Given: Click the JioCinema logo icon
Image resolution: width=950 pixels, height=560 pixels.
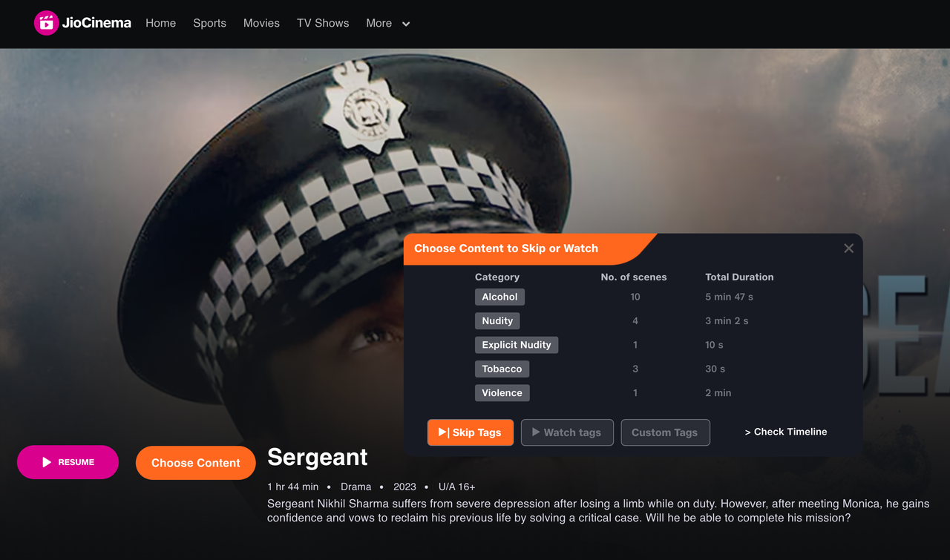Looking at the screenshot, I should tap(46, 23).
